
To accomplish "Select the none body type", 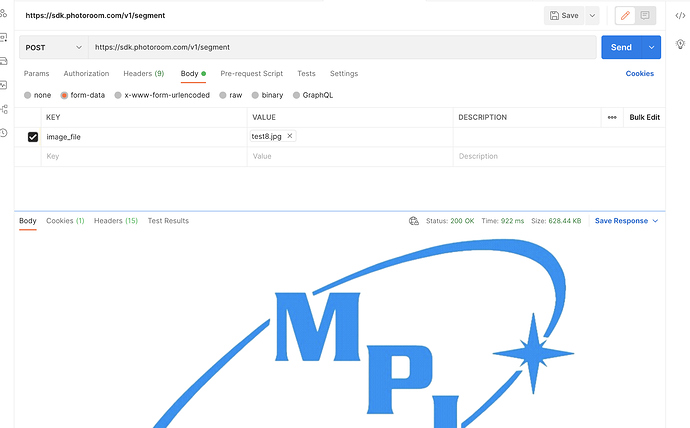I will click(x=38, y=95).
